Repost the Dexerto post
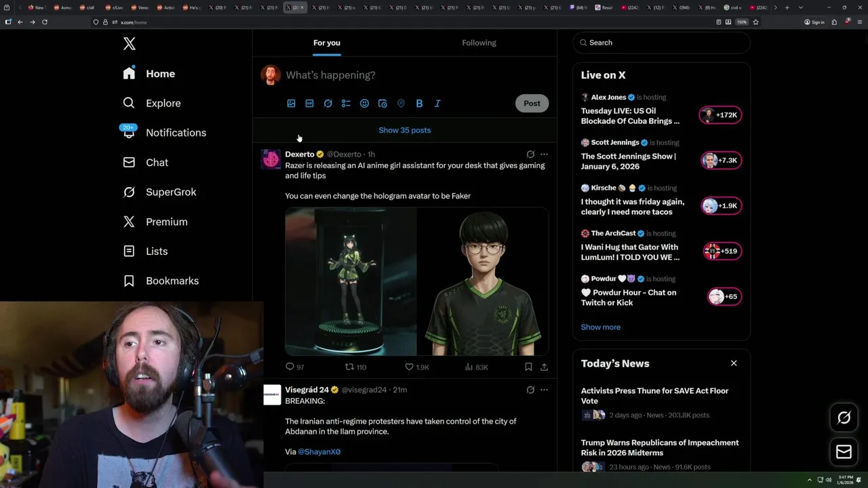The image size is (868, 488). tap(355, 367)
